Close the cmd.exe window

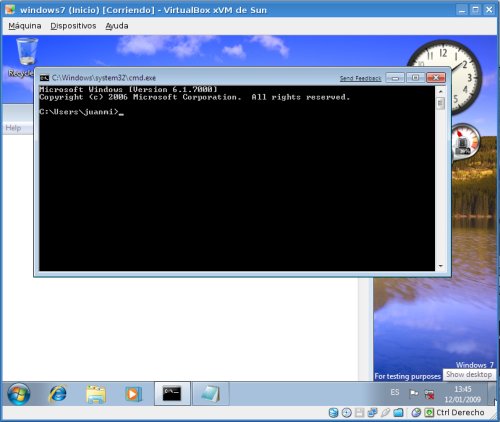(x=436, y=78)
